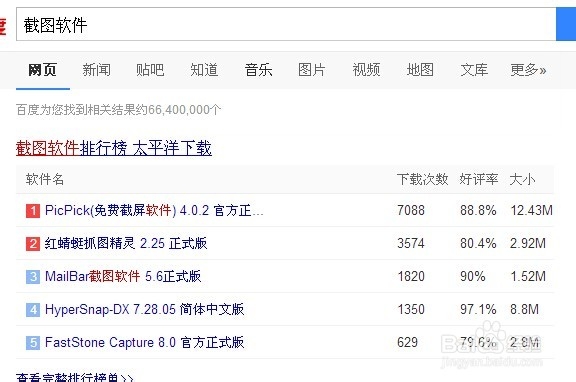Screen dimensions: 576x382
Task: Click the 80.4% rating value
Action: pos(478,243)
